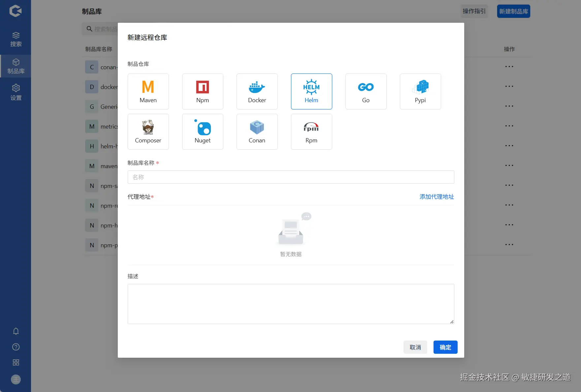Image resolution: width=581 pixels, height=392 pixels.
Task: Open more actions for the npm-r row
Action: coord(509,205)
